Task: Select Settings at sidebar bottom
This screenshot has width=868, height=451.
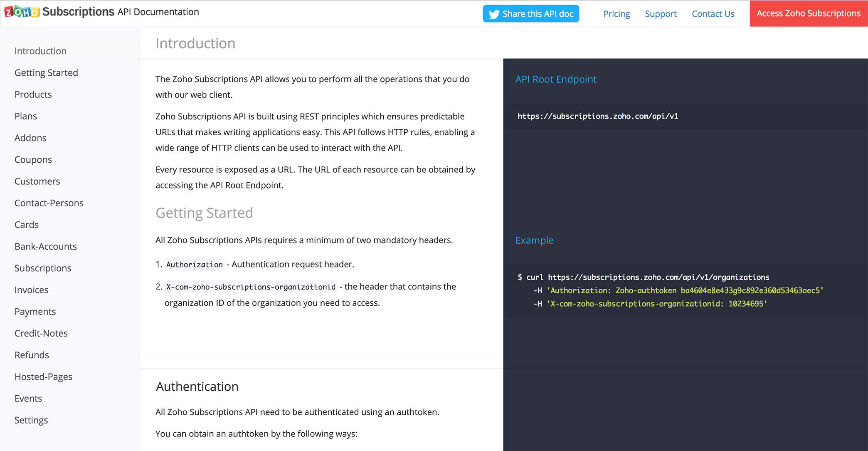Action: click(31, 420)
